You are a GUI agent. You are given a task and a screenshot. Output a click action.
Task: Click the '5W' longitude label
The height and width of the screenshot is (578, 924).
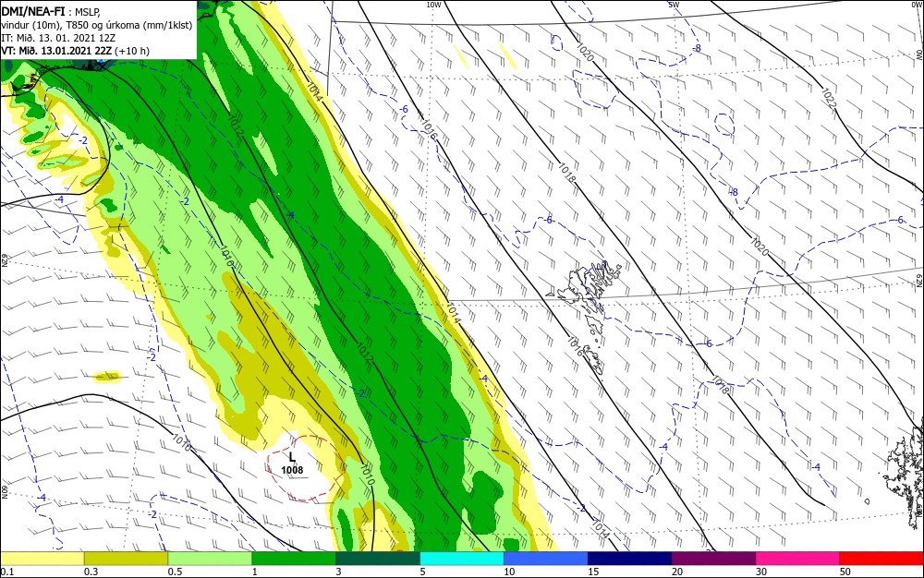coord(675,5)
